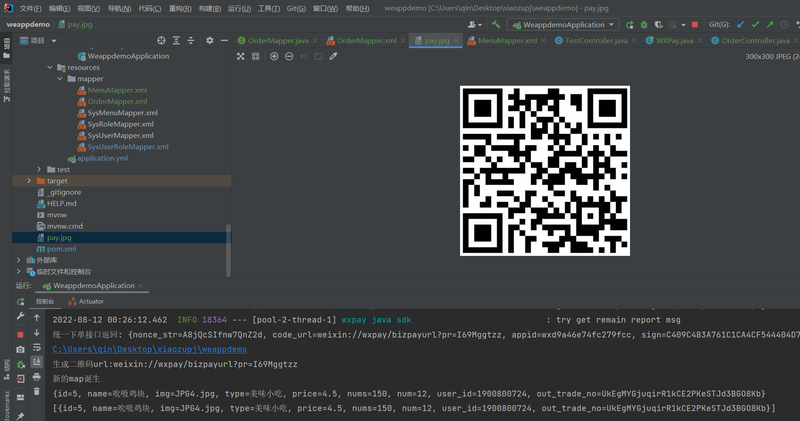This screenshot has width=800, height=421.
Task: Open the user account dropdown in toolbar
Action: [x=474, y=24]
